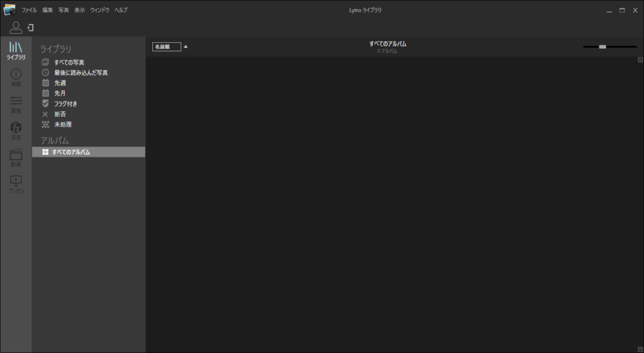644x353 pixels.
Task: Open the ウィンドウ menu
Action: (100, 10)
